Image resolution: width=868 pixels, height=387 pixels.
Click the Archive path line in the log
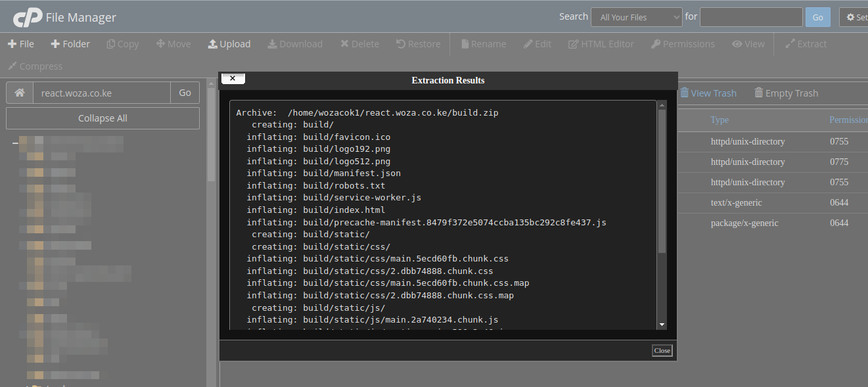click(367, 113)
